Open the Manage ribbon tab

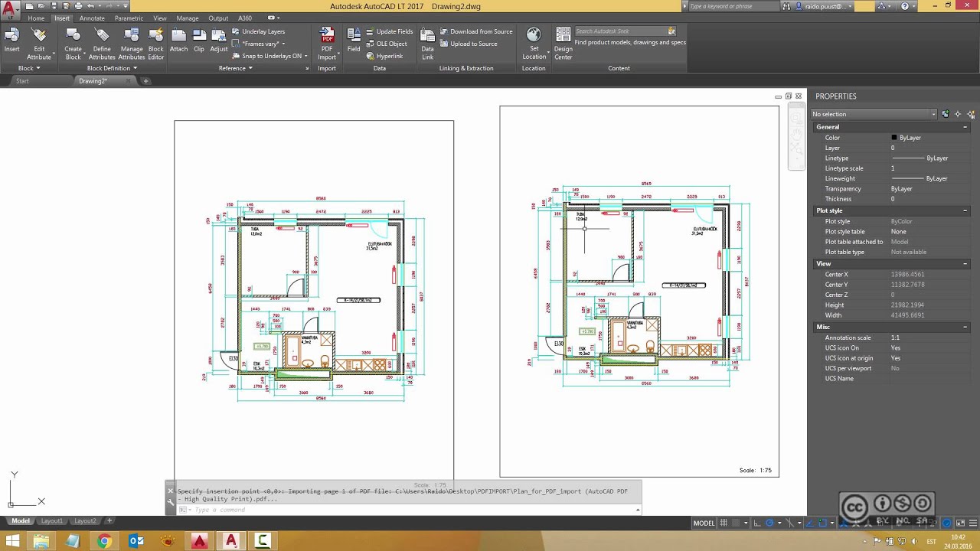pyautogui.click(x=188, y=18)
